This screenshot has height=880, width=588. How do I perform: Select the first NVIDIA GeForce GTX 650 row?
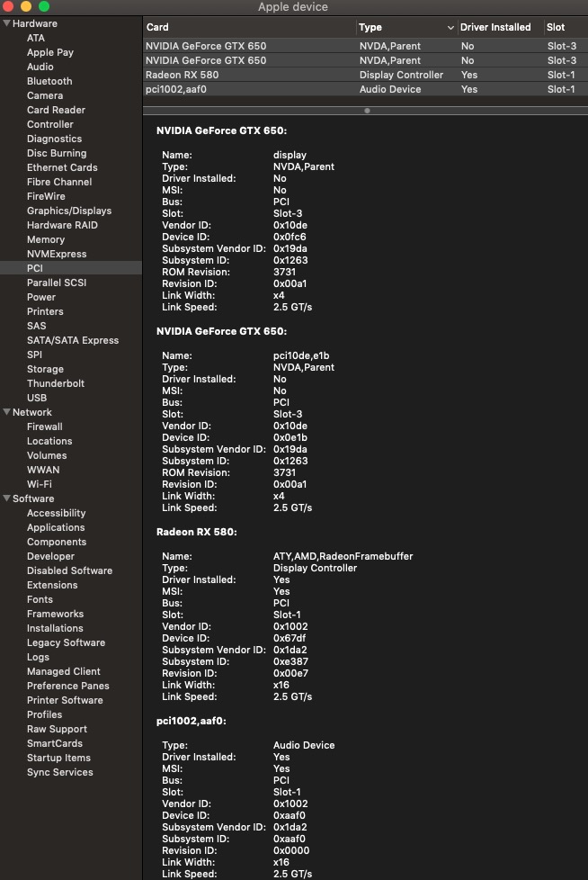click(x=365, y=46)
